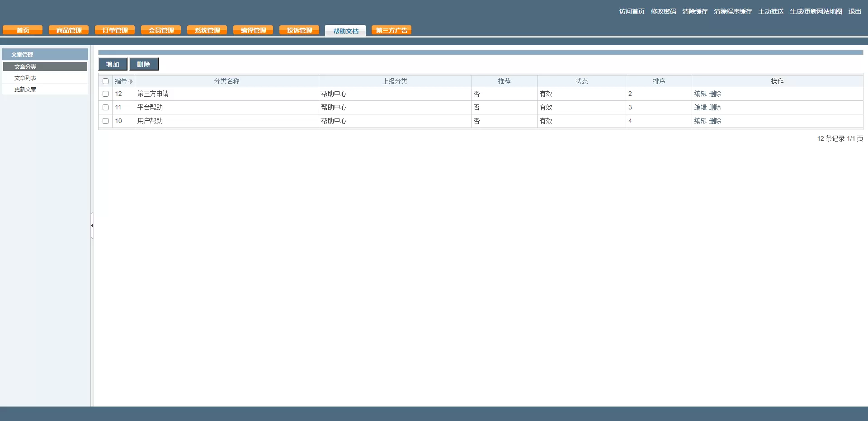The width and height of the screenshot is (868, 421).
Task: Click 清除缓存 in the top bar
Action: pyautogui.click(x=695, y=11)
